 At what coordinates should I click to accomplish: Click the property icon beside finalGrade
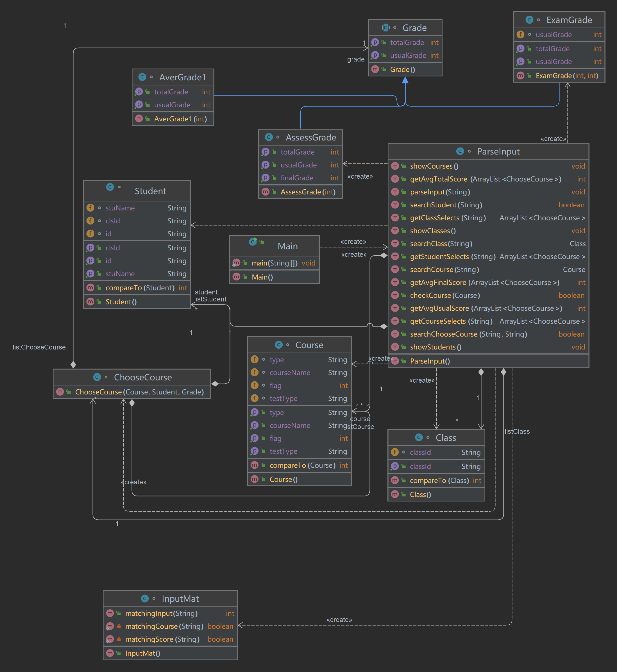[266, 178]
